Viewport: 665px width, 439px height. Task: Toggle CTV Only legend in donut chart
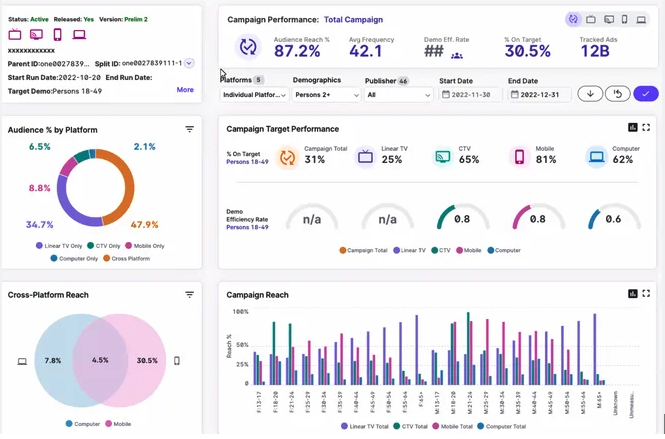104,246
